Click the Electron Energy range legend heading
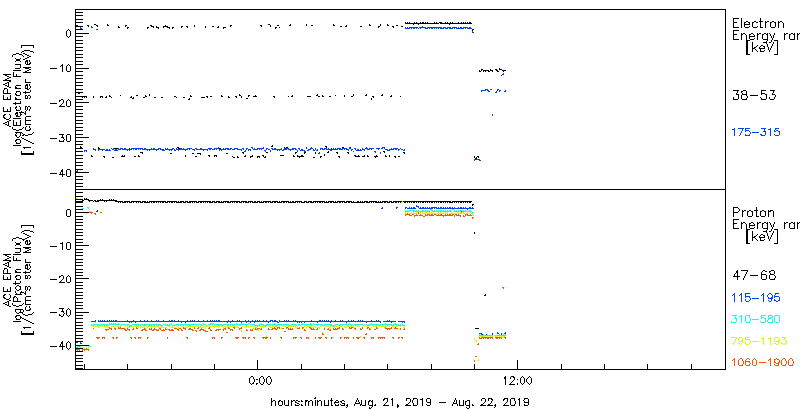Image resolution: width=800 pixels, height=410 pixels. click(x=765, y=36)
